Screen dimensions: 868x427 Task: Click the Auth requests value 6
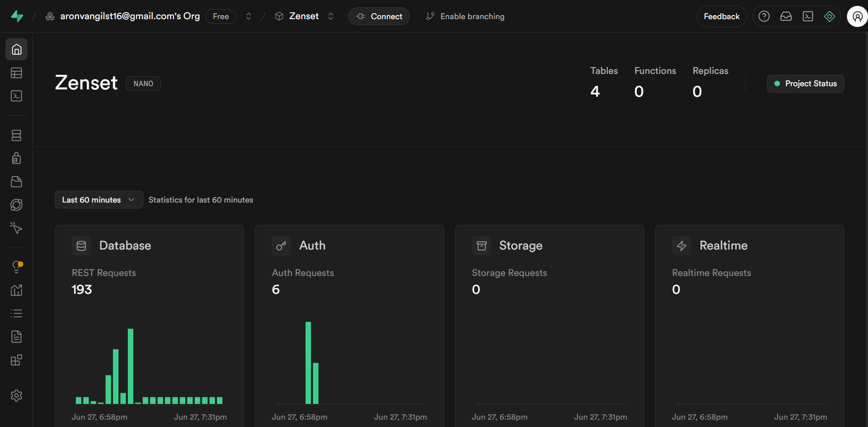click(x=276, y=290)
